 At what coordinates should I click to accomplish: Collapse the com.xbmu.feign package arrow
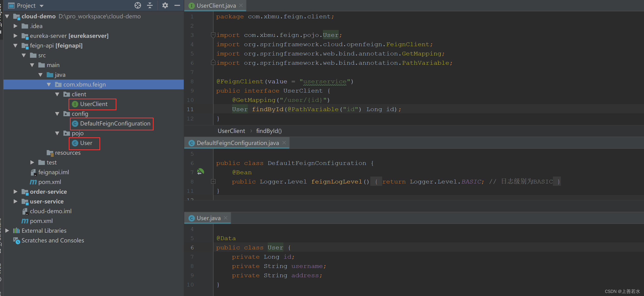point(49,85)
